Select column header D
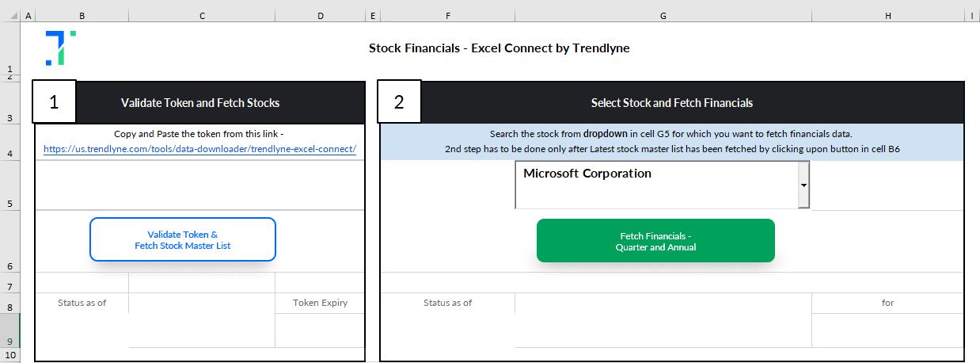The height and width of the screenshot is (363, 980). coord(320,16)
